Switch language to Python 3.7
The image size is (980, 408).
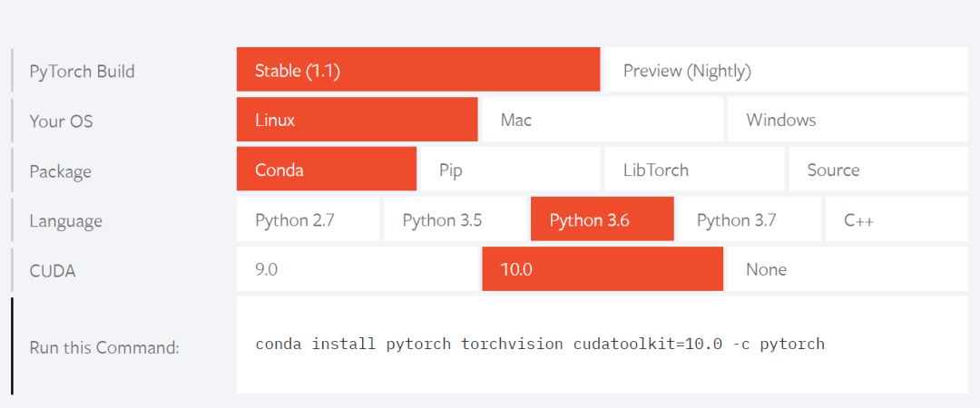[750, 219]
